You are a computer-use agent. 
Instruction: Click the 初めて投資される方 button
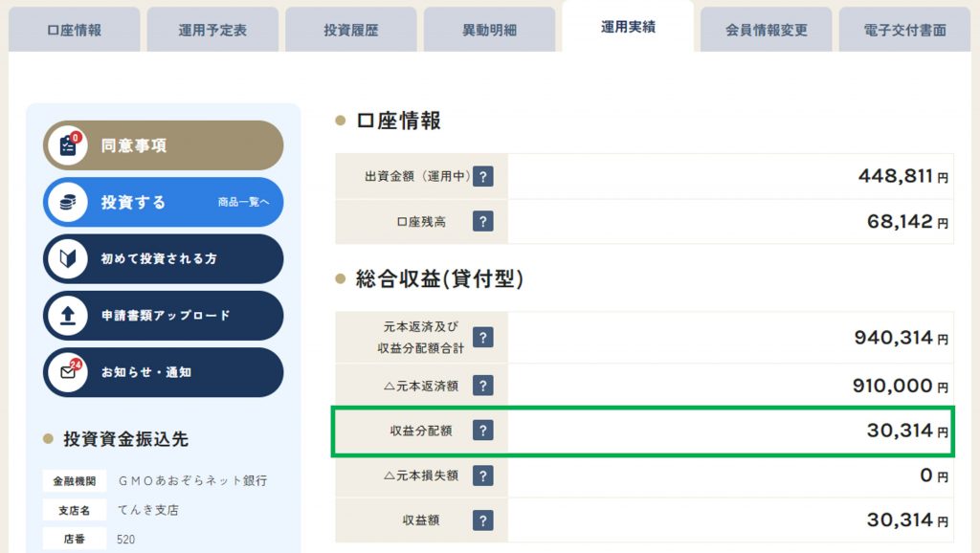(x=163, y=258)
